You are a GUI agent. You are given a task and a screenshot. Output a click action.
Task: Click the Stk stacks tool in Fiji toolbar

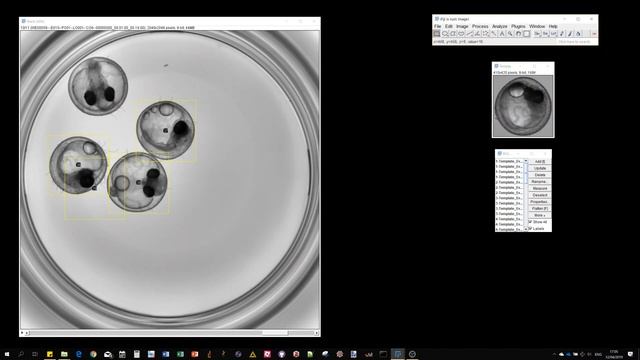tap(545, 34)
